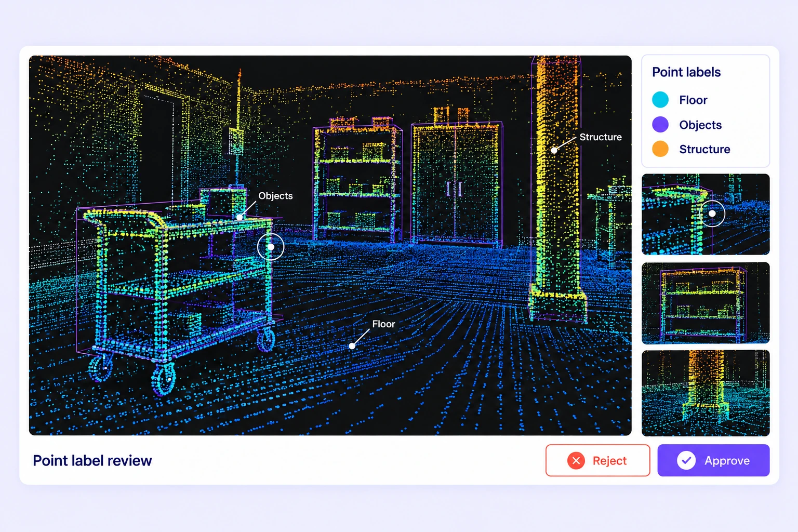Click the Floor label in legend
This screenshot has height=532, width=798.
click(x=693, y=100)
